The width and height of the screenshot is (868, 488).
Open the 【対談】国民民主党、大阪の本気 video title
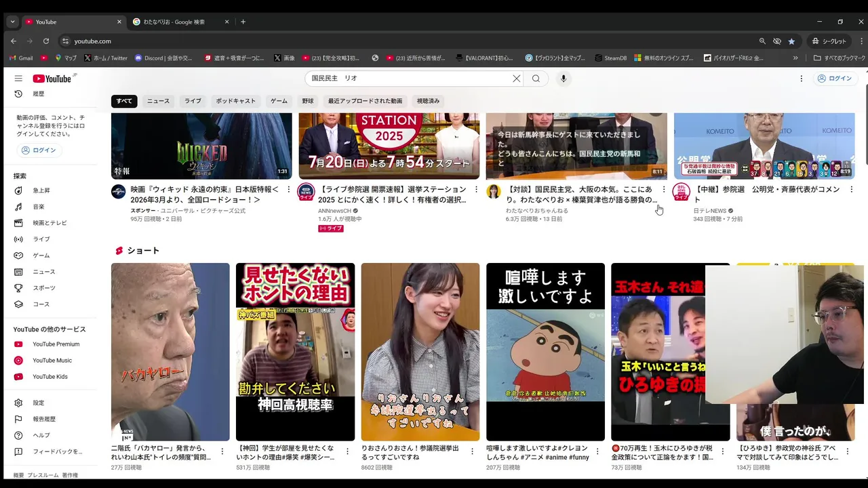(582, 195)
